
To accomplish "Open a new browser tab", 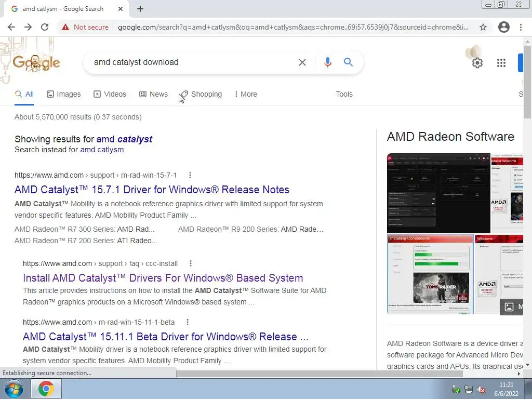I will click(x=140, y=9).
